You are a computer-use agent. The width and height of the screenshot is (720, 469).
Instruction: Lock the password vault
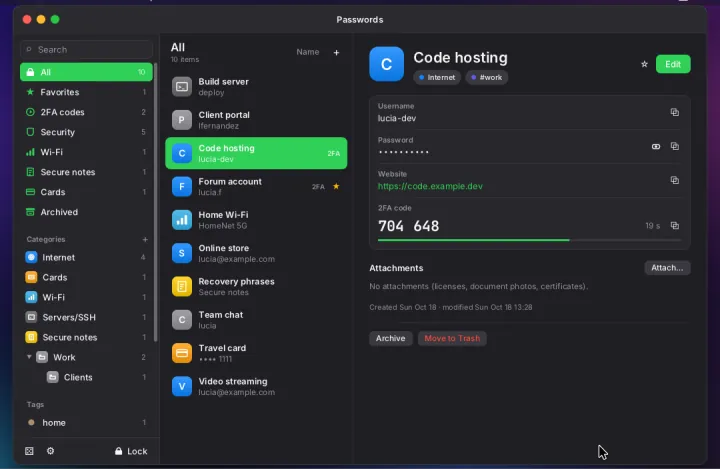point(131,451)
